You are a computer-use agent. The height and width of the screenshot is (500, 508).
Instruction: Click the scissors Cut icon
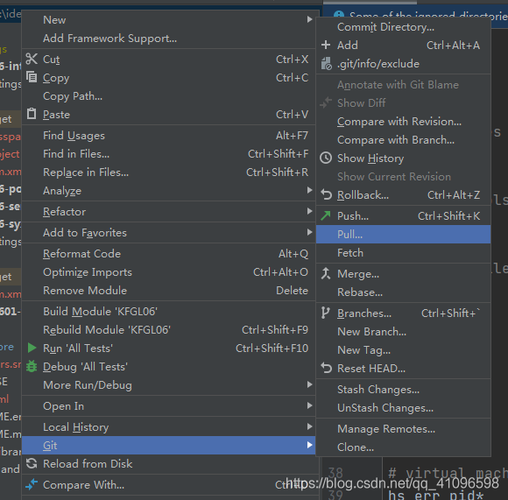(32, 59)
